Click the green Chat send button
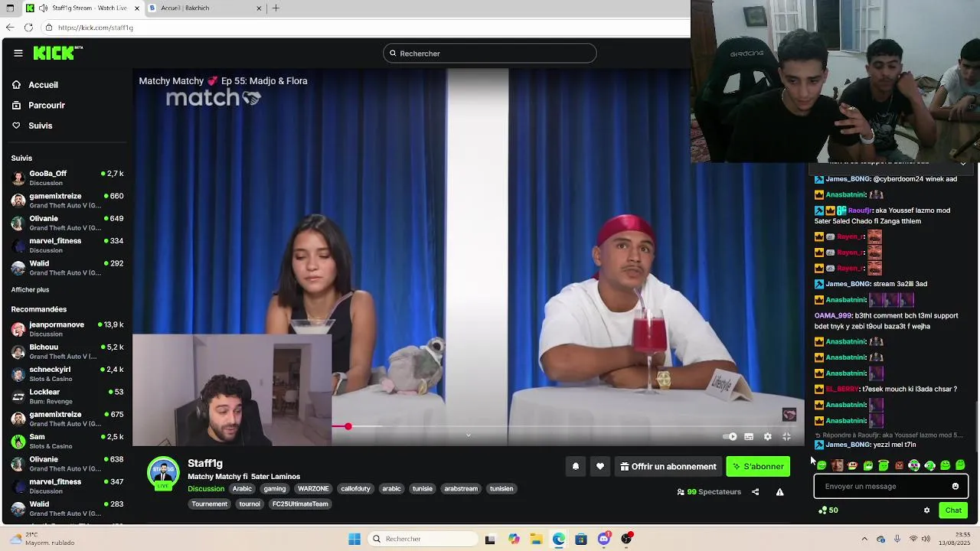This screenshot has width=980, height=551. click(x=953, y=510)
